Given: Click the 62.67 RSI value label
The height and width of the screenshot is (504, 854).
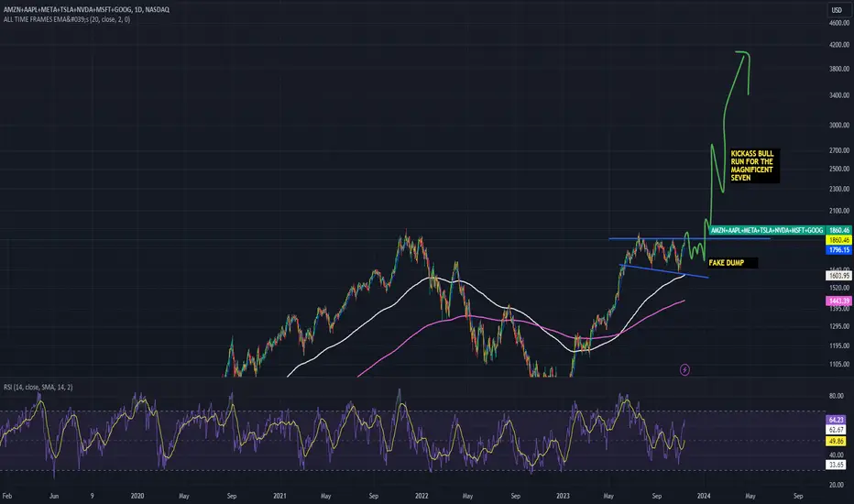Looking at the screenshot, I should tap(837, 430).
